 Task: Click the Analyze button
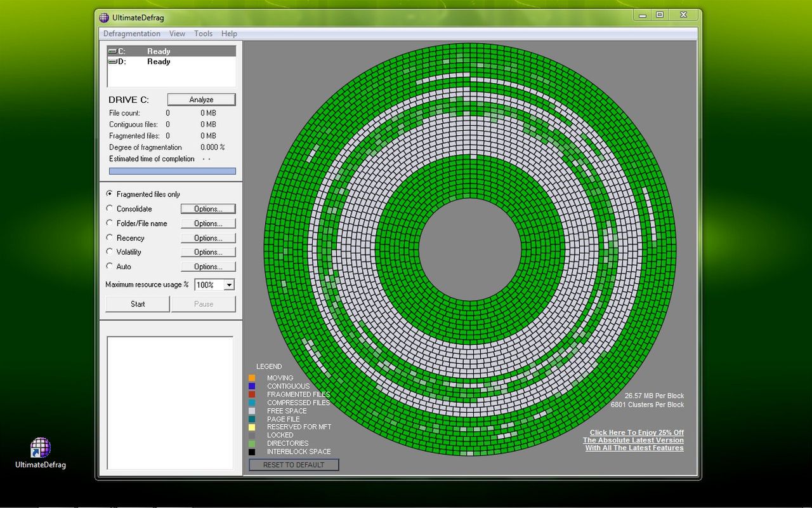tap(201, 100)
